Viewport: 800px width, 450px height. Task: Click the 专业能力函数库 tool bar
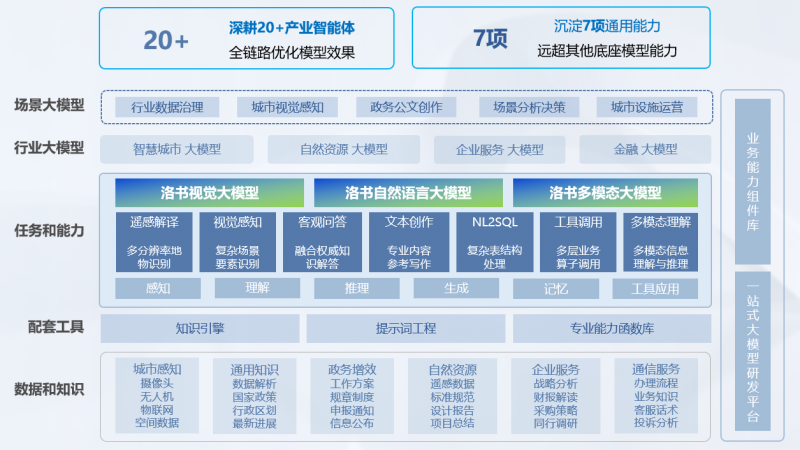pos(612,328)
